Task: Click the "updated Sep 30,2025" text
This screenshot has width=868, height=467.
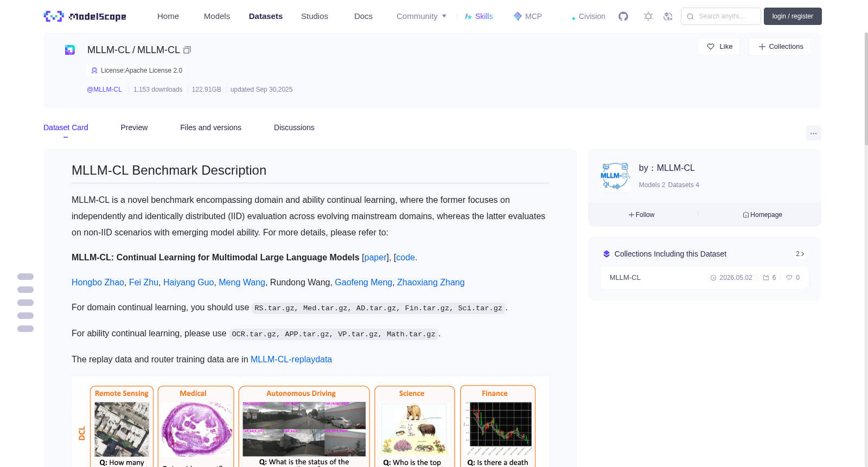Action: [x=261, y=89]
